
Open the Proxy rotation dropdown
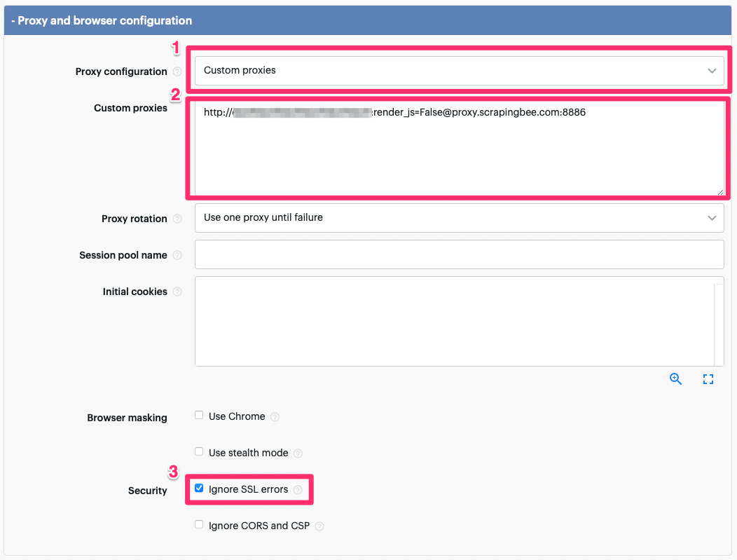click(x=459, y=218)
